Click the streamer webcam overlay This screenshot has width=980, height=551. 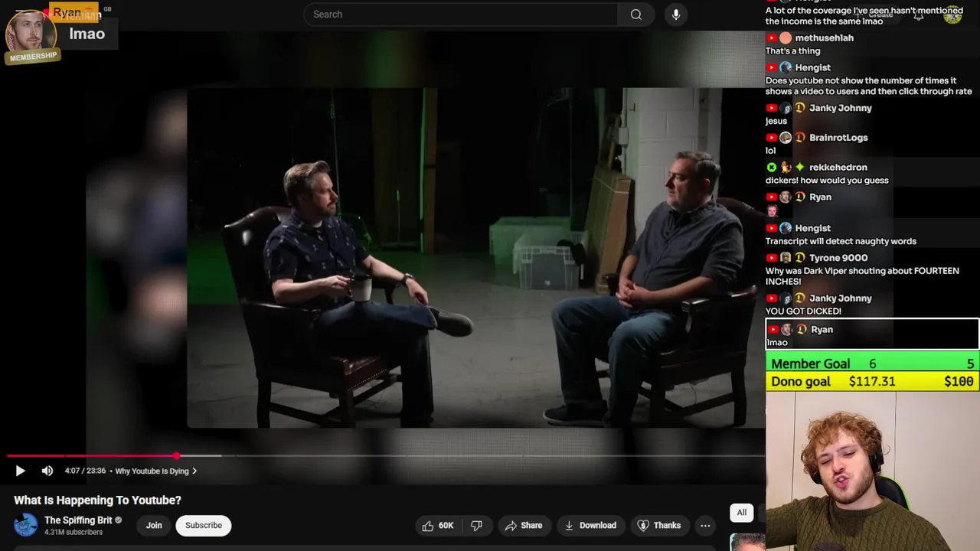[x=873, y=471]
